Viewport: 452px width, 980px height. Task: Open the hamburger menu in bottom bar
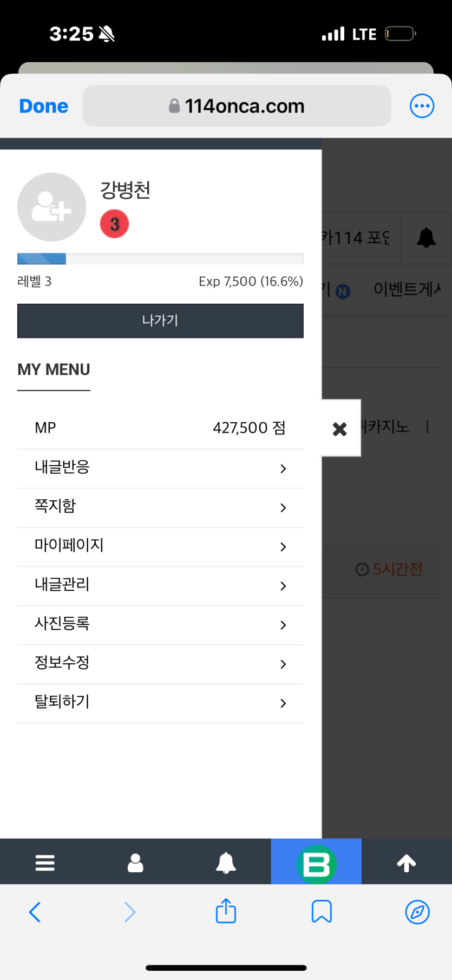pyautogui.click(x=45, y=862)
